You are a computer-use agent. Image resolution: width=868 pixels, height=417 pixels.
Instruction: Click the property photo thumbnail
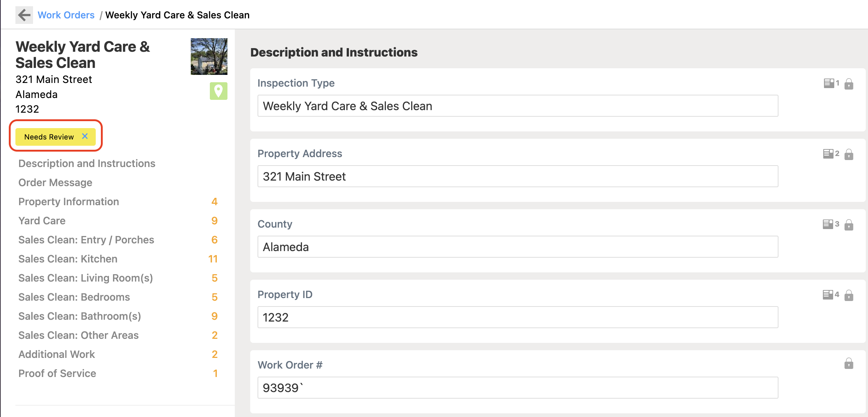208,56
